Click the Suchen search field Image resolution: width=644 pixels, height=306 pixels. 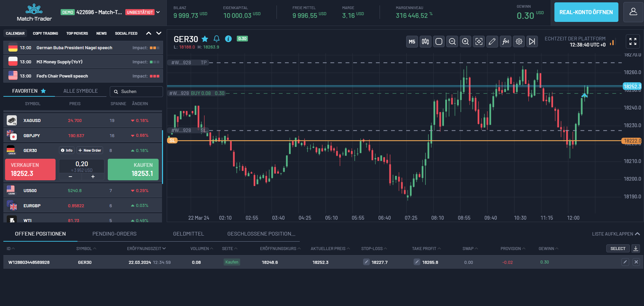click(x=136, y=92)
